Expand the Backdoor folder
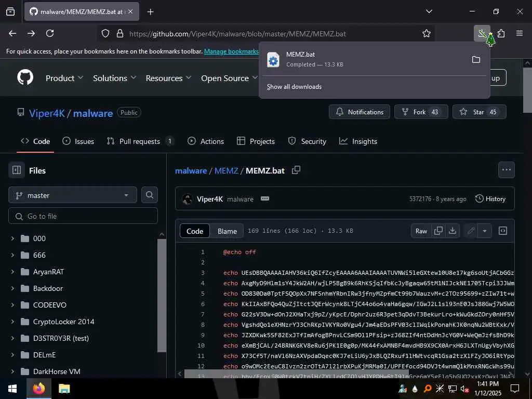The height and width of the screenshot is (399, 532). pyautogui.click(x=12, y=288)
